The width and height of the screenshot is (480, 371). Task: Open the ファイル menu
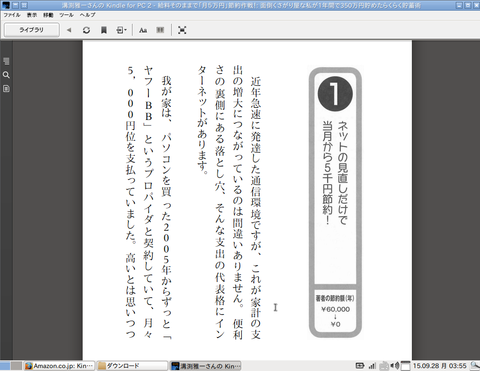12,15
